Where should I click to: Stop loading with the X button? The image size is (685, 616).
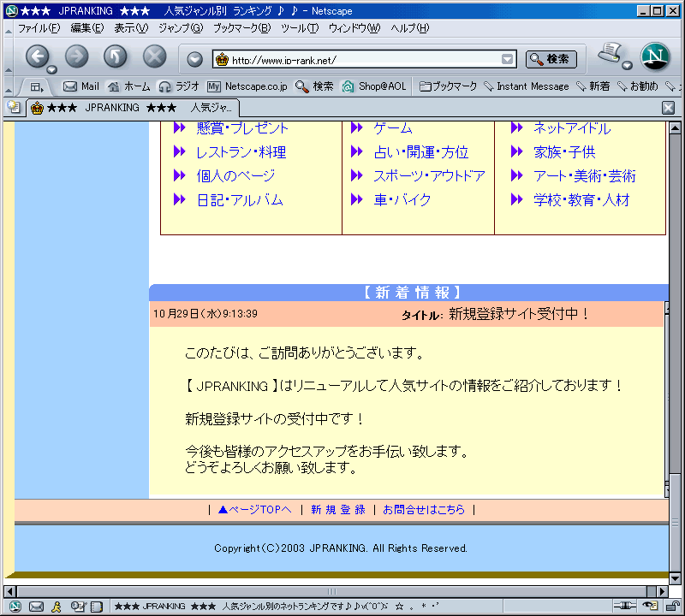[x=155, y=56]
